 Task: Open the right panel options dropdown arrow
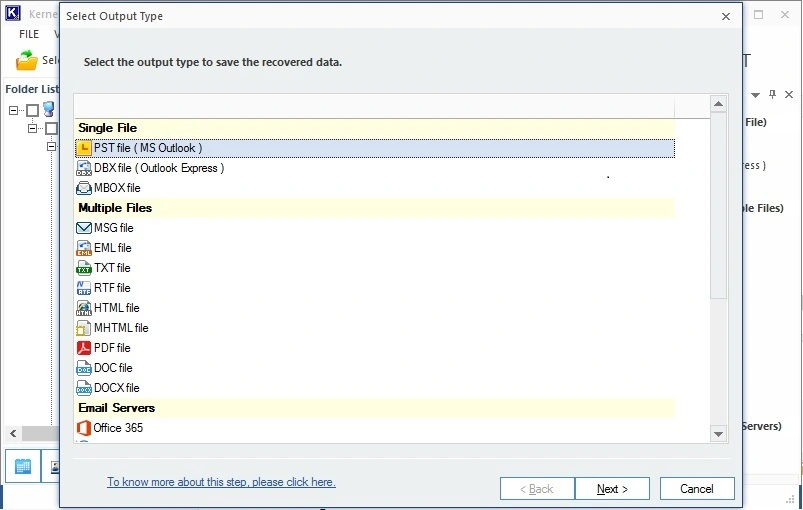click(757, 95)
